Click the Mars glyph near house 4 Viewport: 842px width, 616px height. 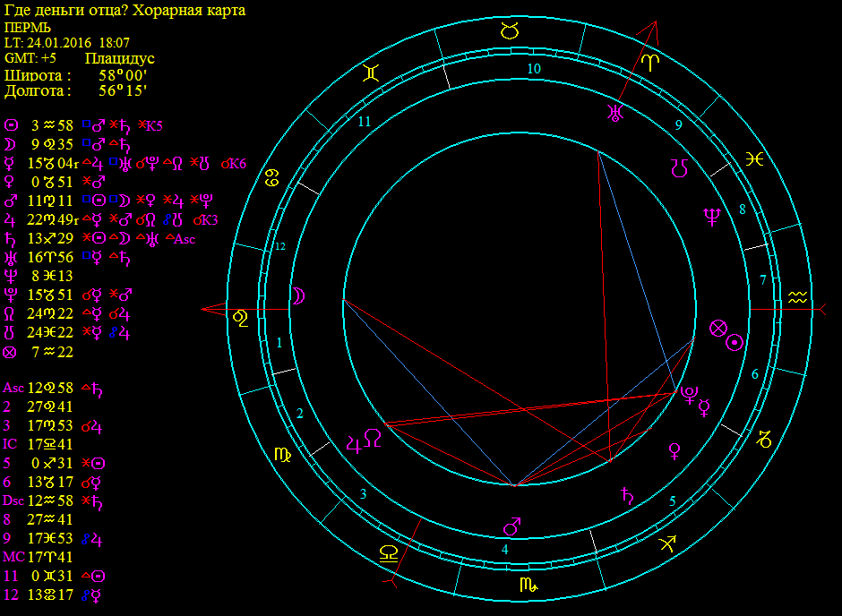click(x=512, y=524)
